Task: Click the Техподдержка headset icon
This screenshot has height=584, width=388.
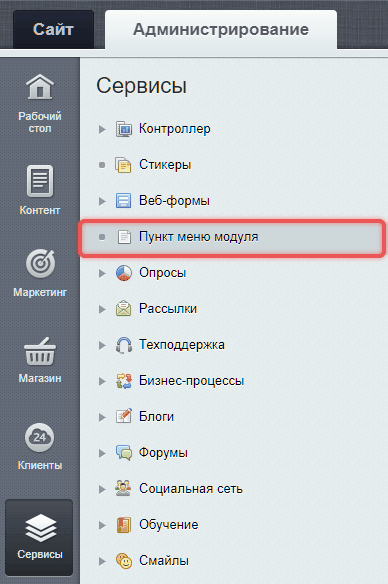Action: 124,345
